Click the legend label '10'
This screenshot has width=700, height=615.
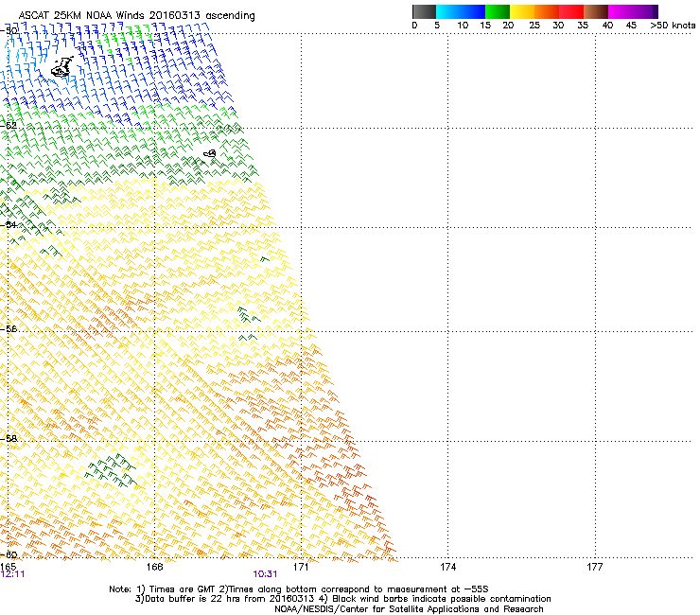pos(463,26)
